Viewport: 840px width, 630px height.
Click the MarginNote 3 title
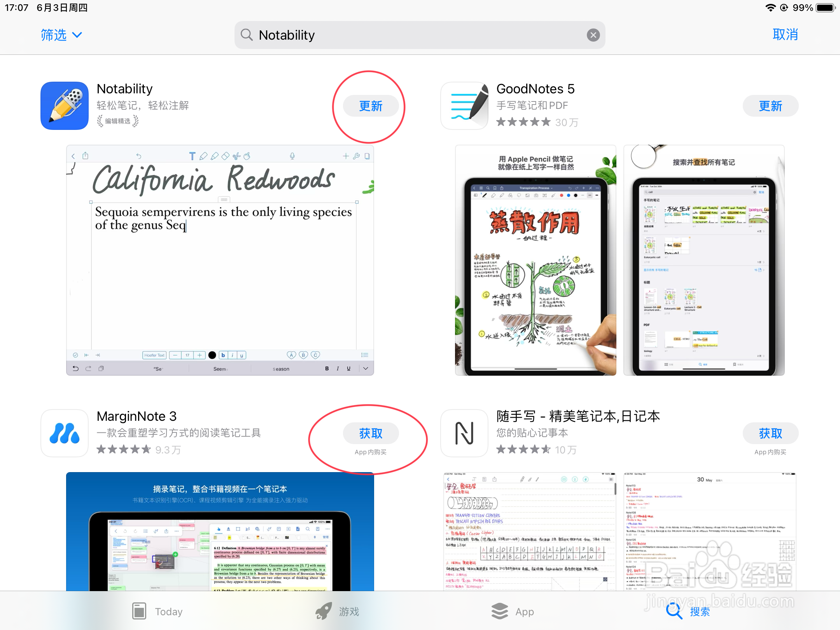coord(136,416)
